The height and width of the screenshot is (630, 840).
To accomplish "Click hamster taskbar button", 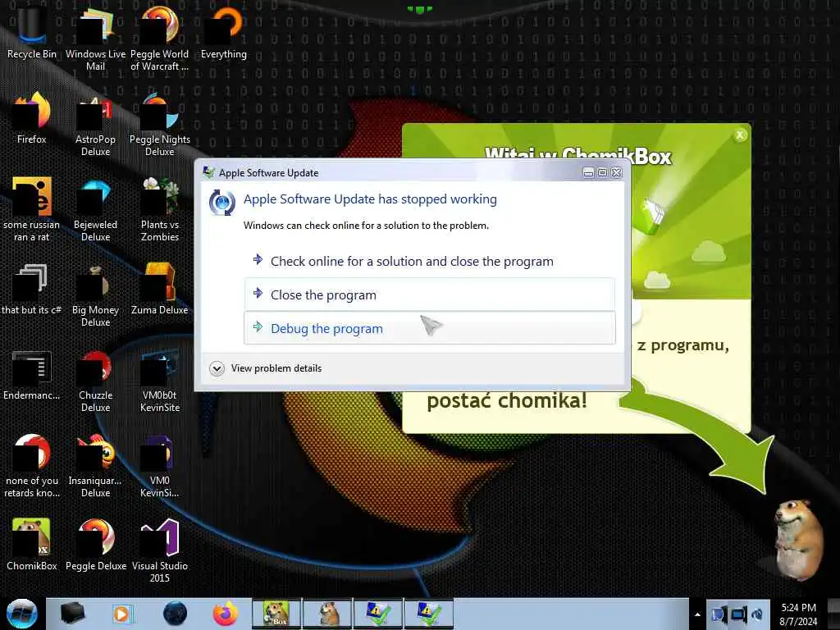I will pos(327,614).
